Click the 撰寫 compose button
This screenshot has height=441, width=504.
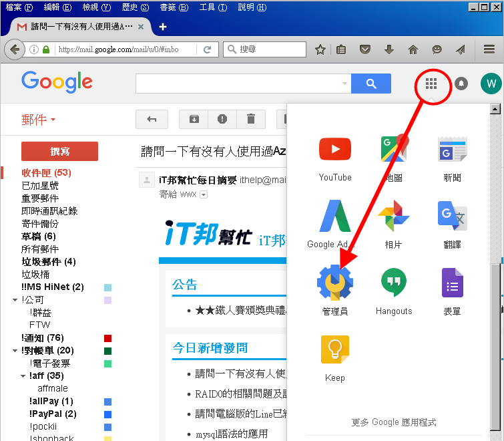pyautogui.click(x=59, y=151)
